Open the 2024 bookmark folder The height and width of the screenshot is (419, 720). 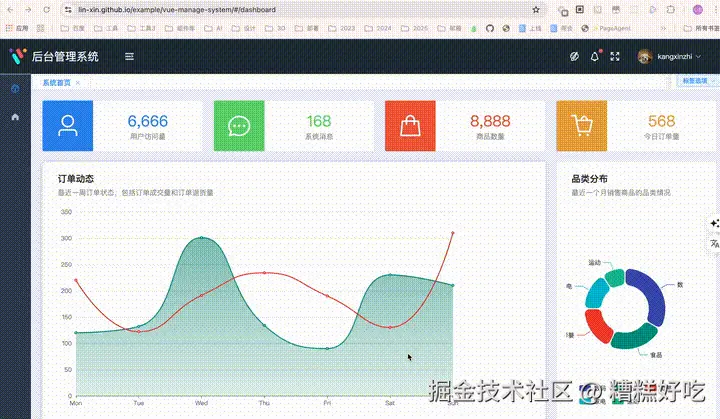tap(378, 28)
